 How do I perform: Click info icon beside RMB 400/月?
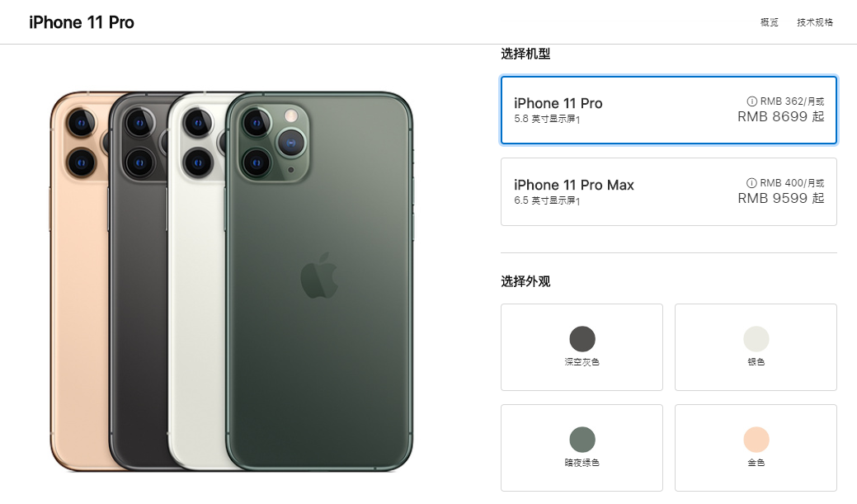coord(751,182)
